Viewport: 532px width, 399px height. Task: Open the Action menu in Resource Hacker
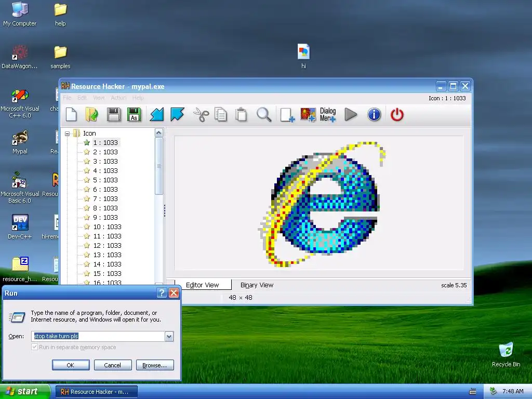(x=118, y=98)
